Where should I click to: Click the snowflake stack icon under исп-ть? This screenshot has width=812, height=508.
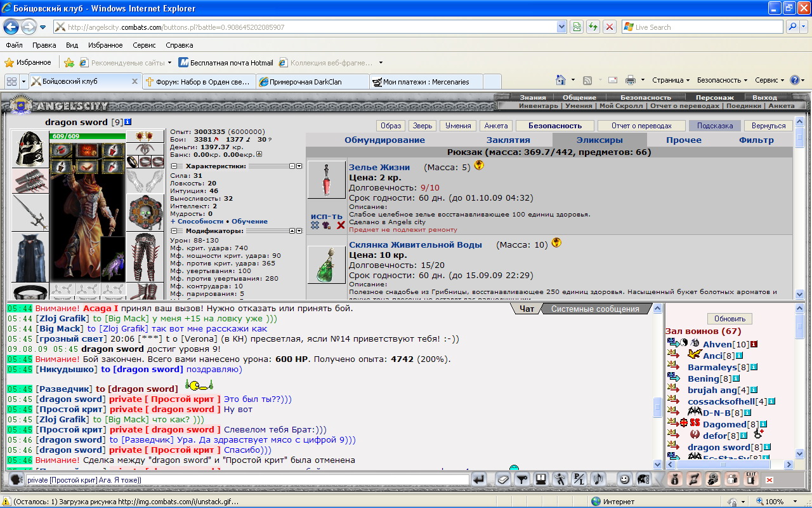(x=315, y=225)
